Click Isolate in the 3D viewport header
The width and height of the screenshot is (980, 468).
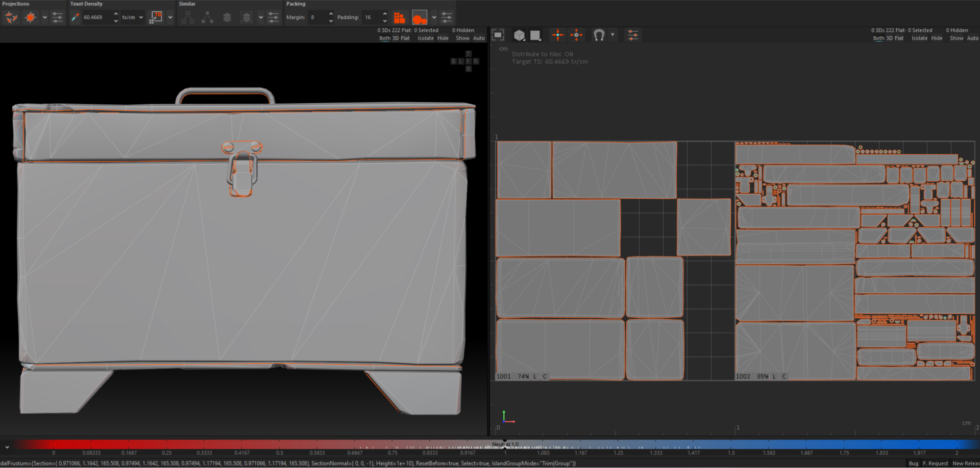click(425, 38)
